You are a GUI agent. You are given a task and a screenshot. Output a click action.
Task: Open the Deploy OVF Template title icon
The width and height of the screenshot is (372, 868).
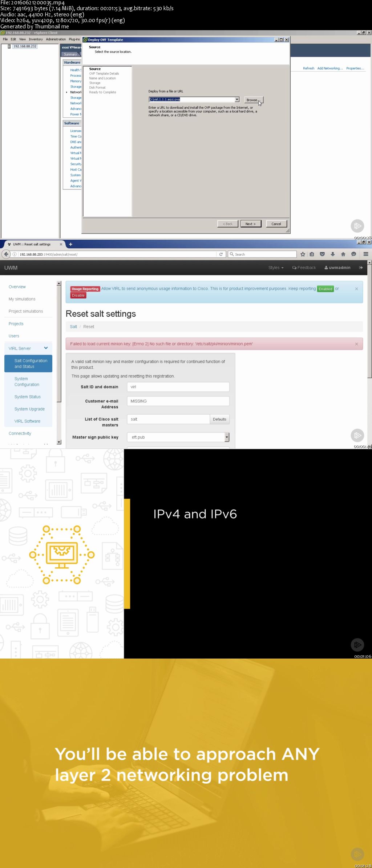[85, 40]
